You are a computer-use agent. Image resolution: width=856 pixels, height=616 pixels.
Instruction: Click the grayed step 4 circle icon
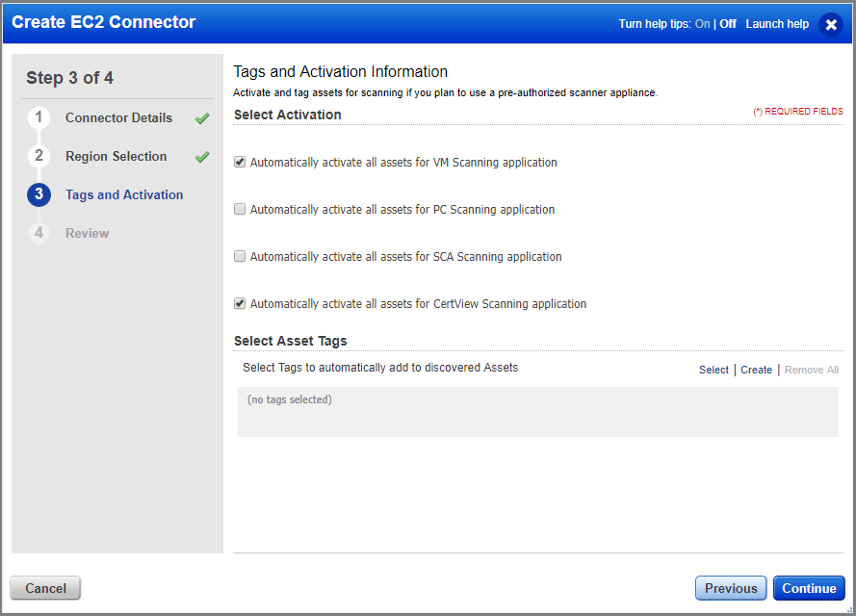(39, 232)
